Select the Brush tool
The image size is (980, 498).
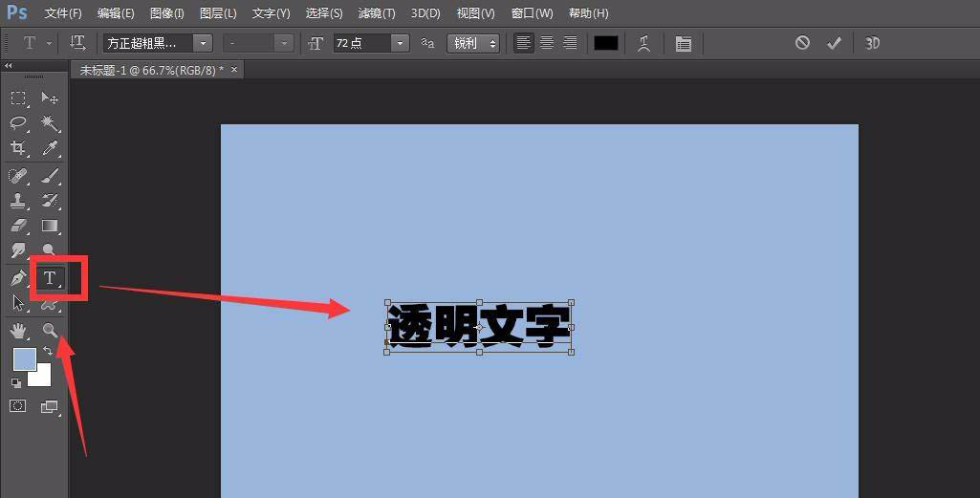50,176
